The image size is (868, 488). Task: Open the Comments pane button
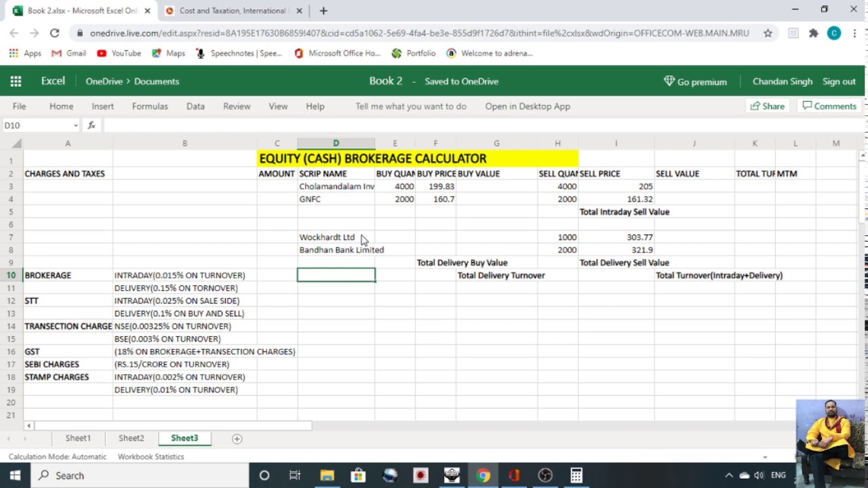point(829,106)
